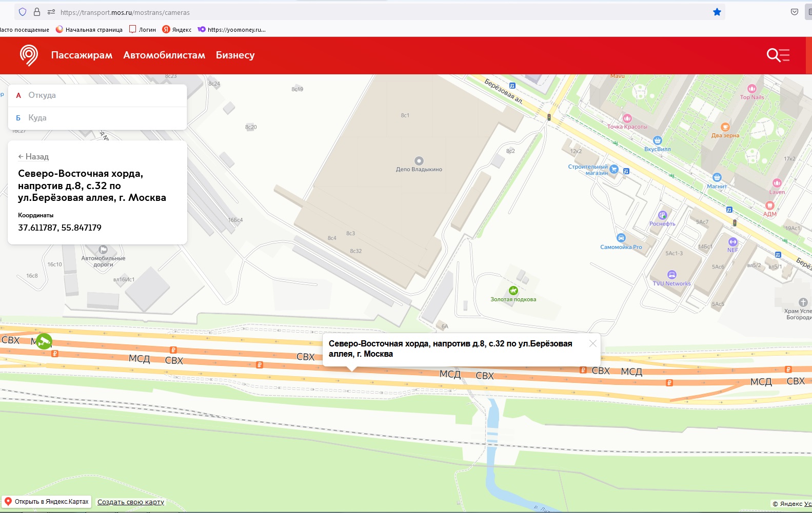The image size is (812, 513).
Task: Click Открыть в Яндекс.Картах button
Action: click(46, 502)
